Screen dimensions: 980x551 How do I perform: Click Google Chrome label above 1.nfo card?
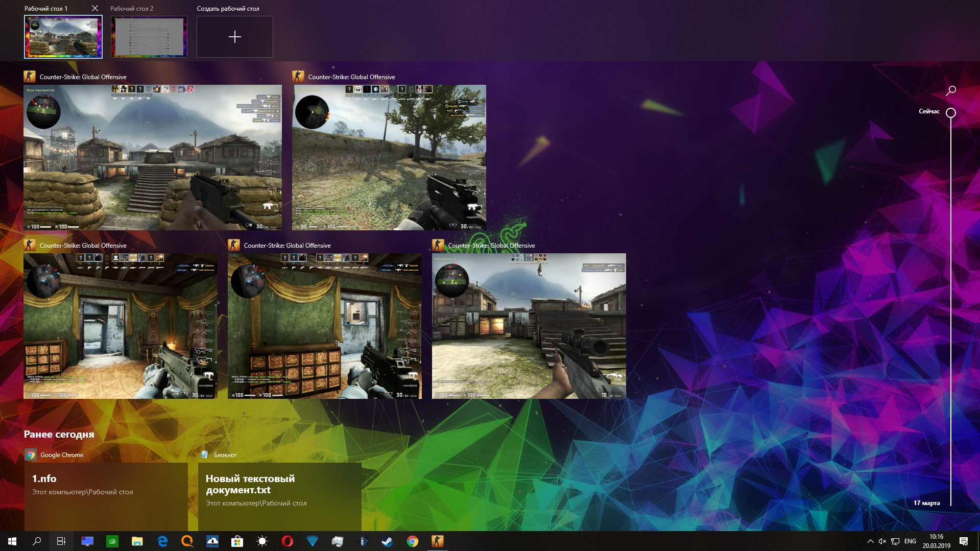tap(62, 455)
